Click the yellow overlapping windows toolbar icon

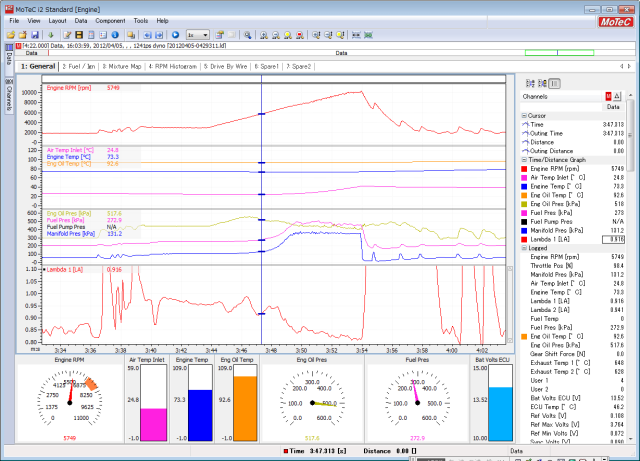(131, 35)
